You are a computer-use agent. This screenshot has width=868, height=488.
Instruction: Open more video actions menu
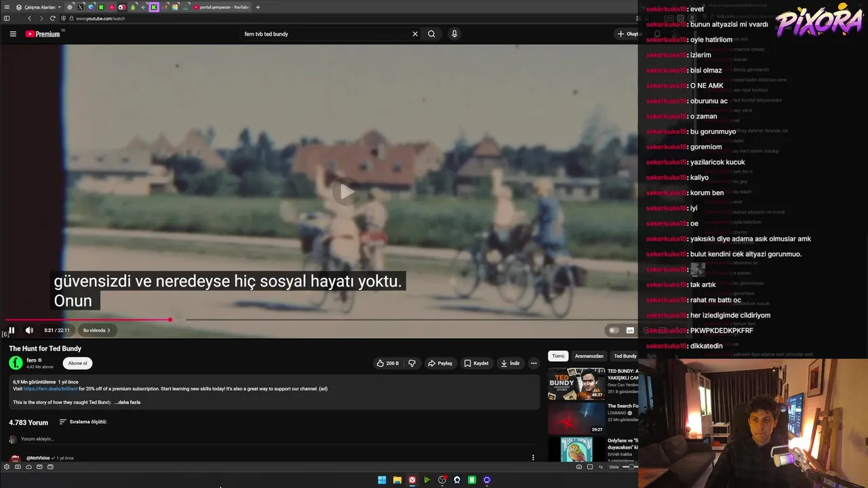coord(534,363)
